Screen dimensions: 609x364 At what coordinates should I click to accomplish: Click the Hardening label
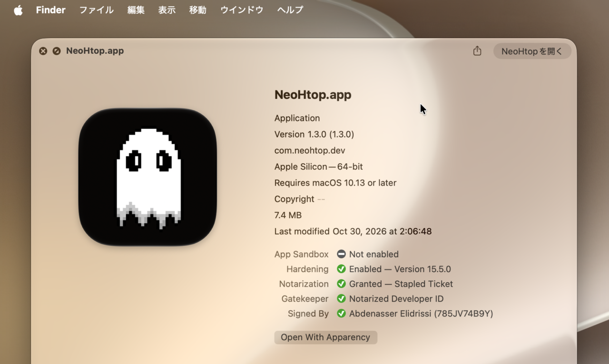click(307, 269)
